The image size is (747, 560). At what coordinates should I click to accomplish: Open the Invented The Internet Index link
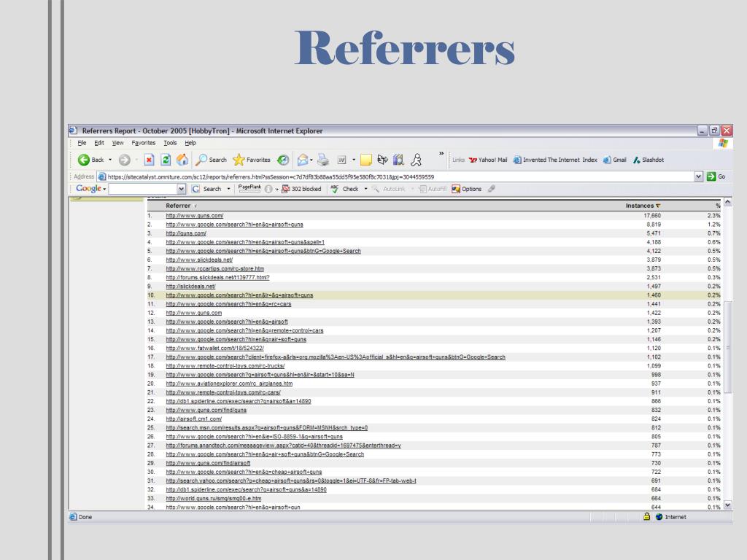pyautogui.click(x=555, y=160)
